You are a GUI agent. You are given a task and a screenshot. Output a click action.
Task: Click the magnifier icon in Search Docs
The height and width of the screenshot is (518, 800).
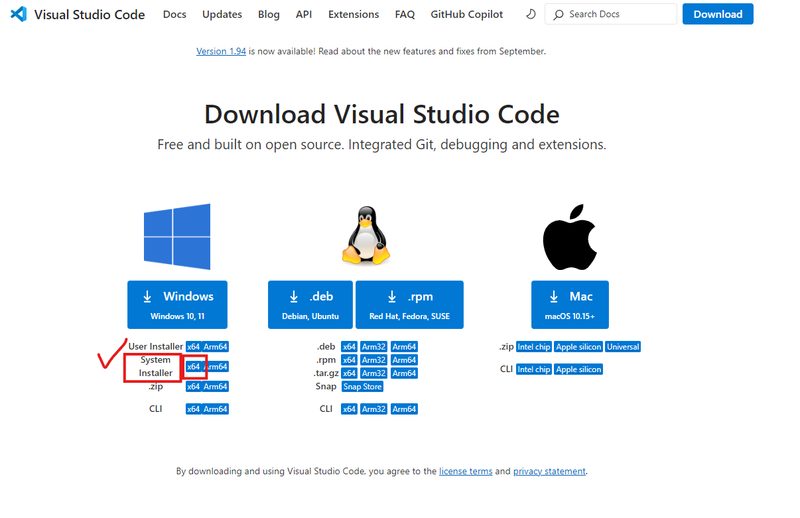[x=559, y=15]
